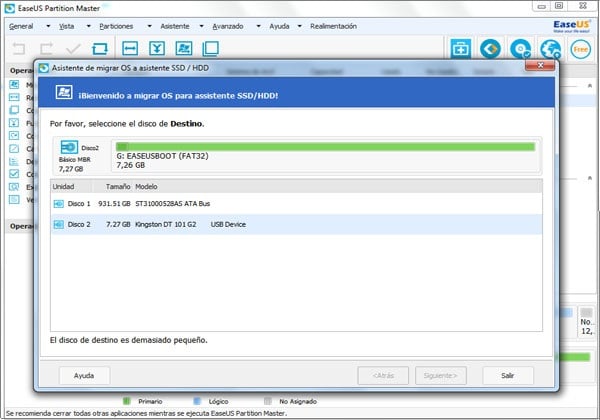Open the first-aid kit recovery tool icon
The width and height of the screenshot is (600, 420).
(x=461, y=49)
